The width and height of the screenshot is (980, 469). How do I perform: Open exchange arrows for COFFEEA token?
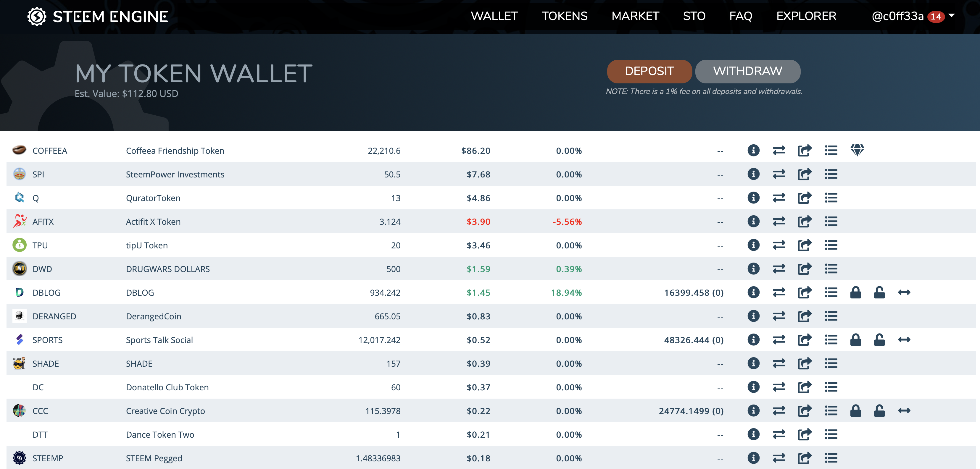pyautogui.click(x=779, y=151)
